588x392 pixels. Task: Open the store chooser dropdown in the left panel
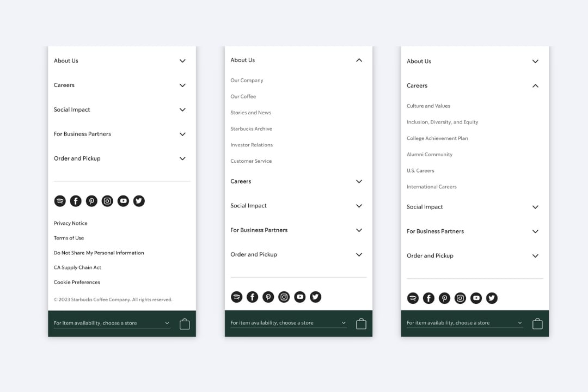coord(112,323)
